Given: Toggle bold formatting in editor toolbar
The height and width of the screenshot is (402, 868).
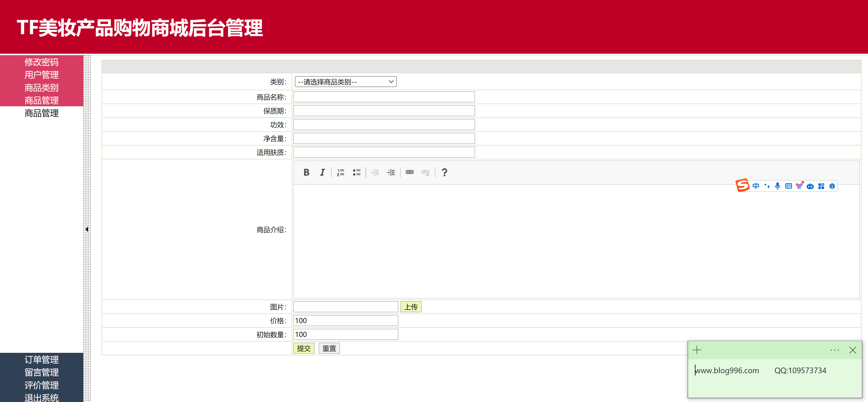Looking at the screenshot, I should [306, 172].
